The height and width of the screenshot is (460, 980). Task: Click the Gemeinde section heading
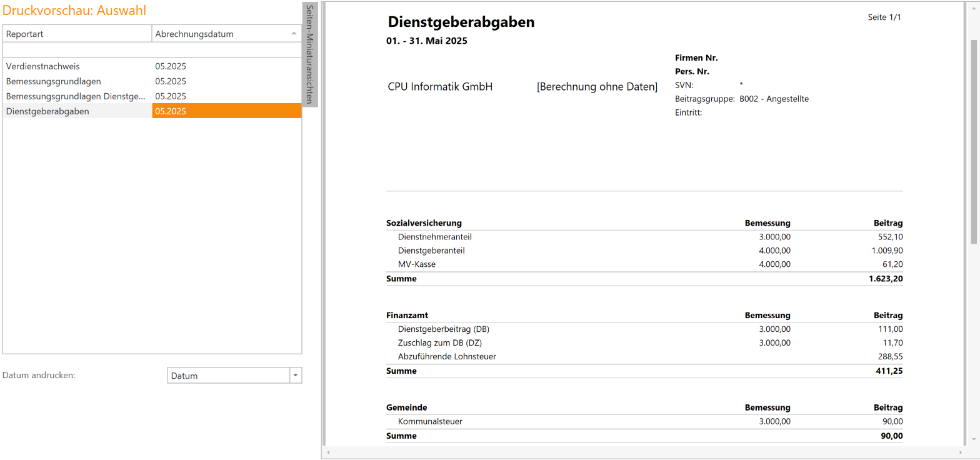click(407, 407)
